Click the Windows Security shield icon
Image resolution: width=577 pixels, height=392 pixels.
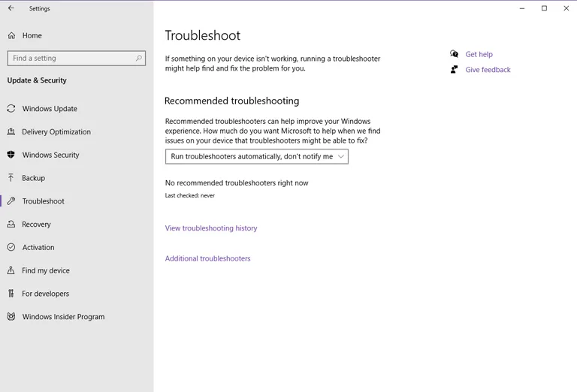pos(11,155)
